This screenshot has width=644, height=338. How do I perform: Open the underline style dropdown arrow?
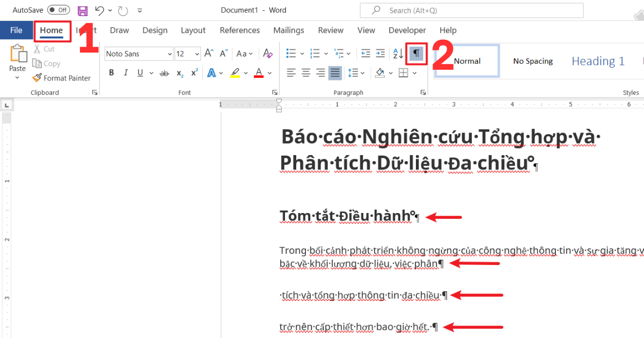point(151,73)
